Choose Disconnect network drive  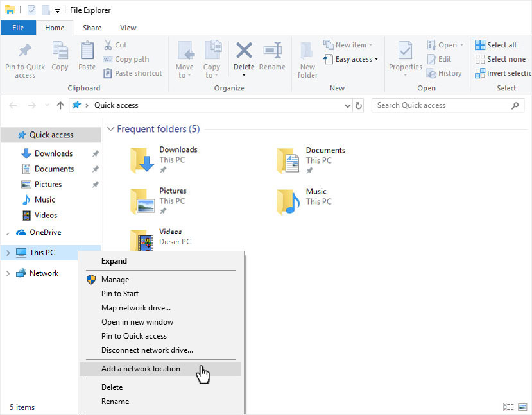click(x=161, y=350)
